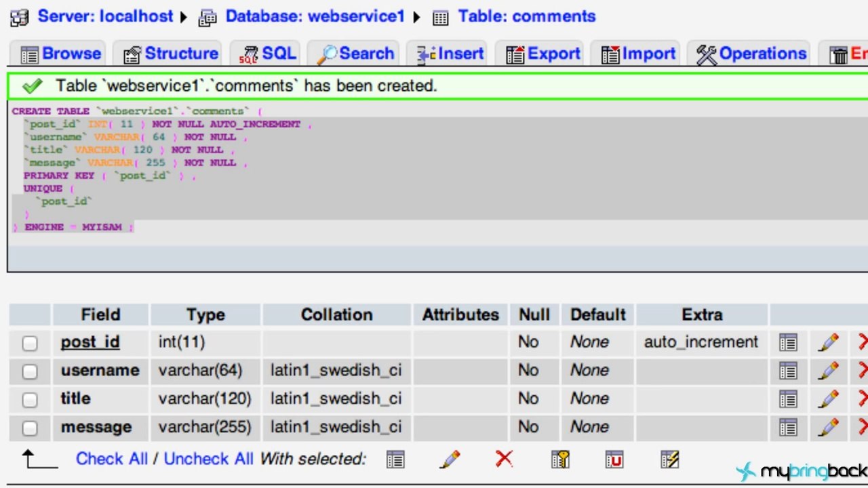Image resolution: width=868 pixels, height=488 pixels.
Task: Edit title field with pencil icon
Action: (x=828, y=399)
